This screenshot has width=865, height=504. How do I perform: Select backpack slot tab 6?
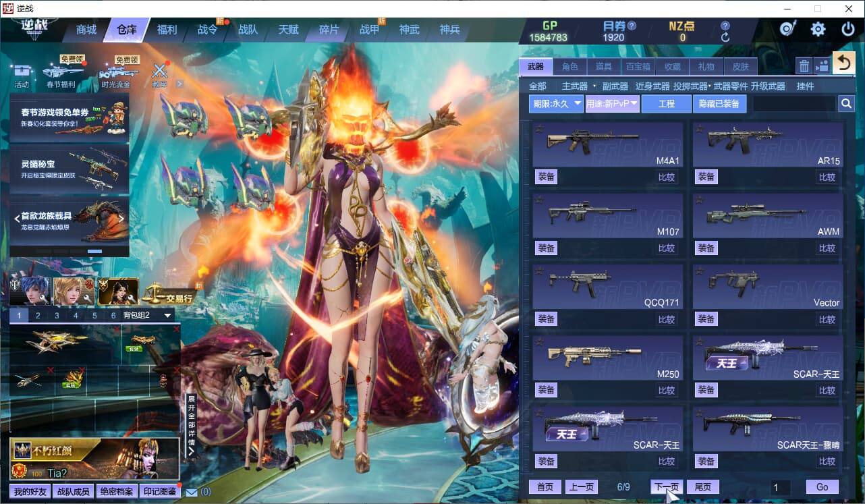pyautogui.click(x=113, y=315)
